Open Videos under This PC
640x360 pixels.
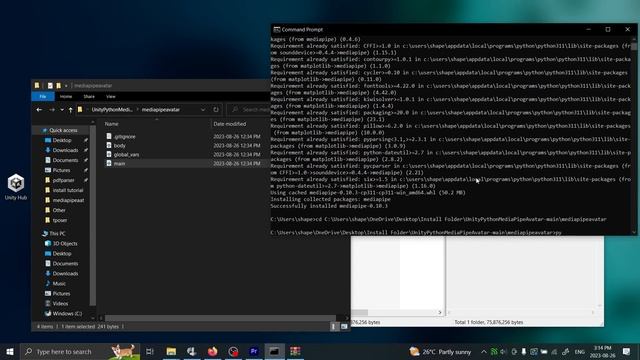60,304
